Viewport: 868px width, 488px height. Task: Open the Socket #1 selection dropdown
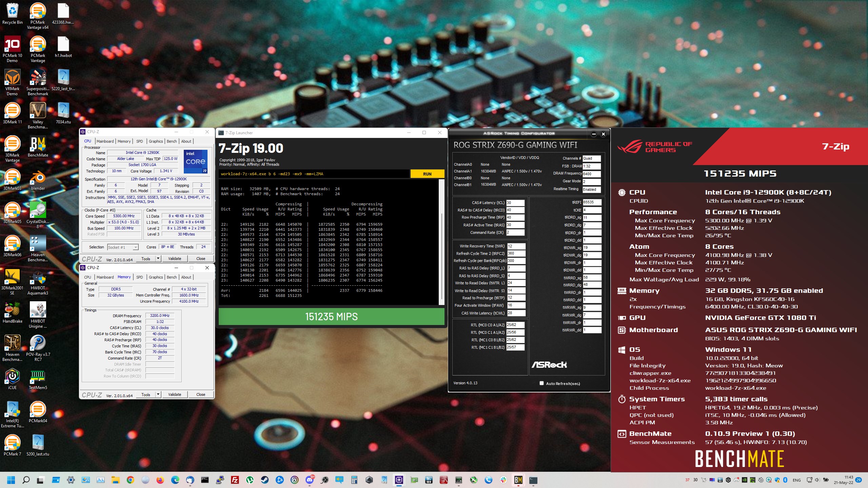coord(123,247)
